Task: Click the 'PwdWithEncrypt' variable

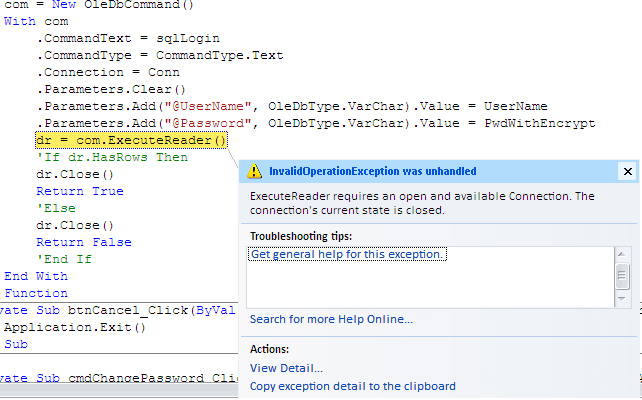Action: coord(540,123)
